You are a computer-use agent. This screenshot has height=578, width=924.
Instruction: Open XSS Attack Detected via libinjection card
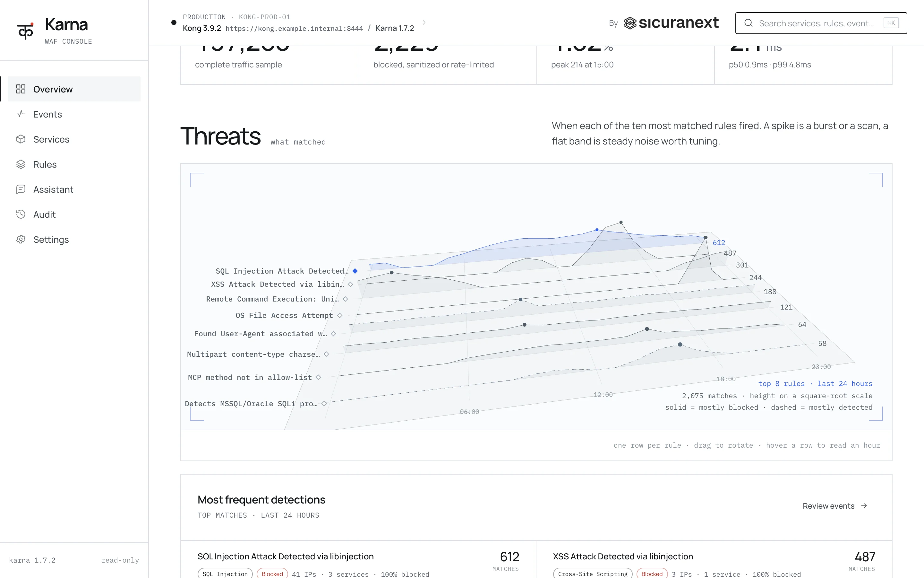pyautogui.click(x=714, y=559)
